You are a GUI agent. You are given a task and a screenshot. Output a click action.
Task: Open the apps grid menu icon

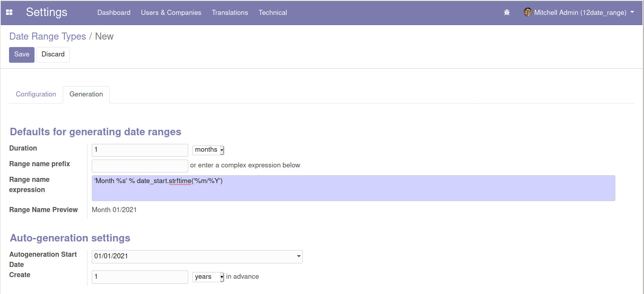(x=9, y=13)
